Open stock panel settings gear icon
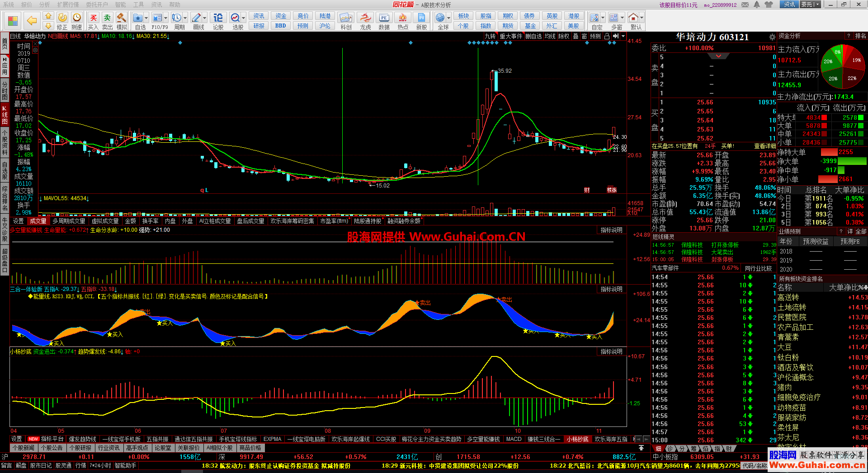Viewport: 868px width, 473px height. click(x=772, y=37)
